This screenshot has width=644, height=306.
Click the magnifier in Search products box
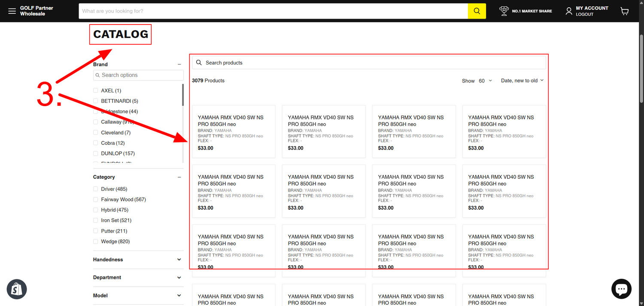tap(199, 63)
